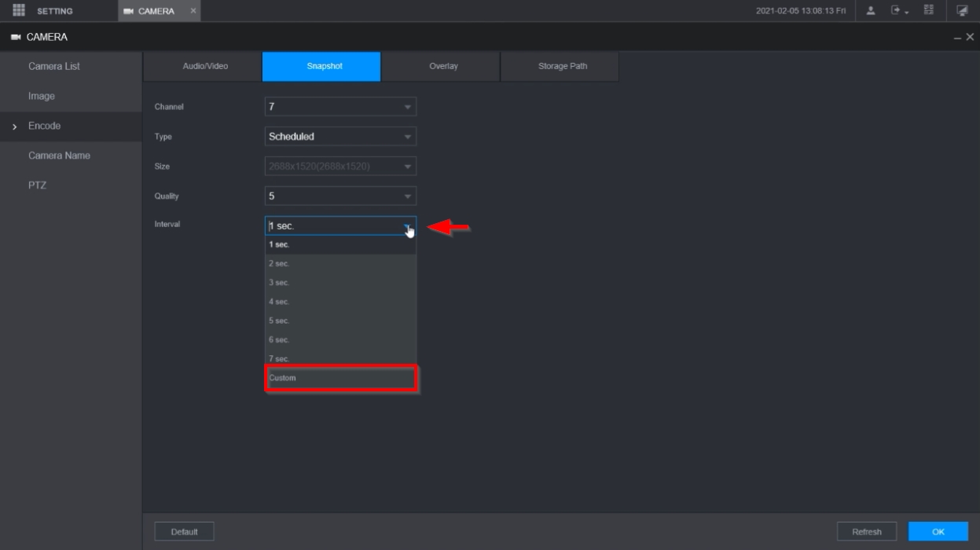Select the Custom interval option

coord(340,378)
